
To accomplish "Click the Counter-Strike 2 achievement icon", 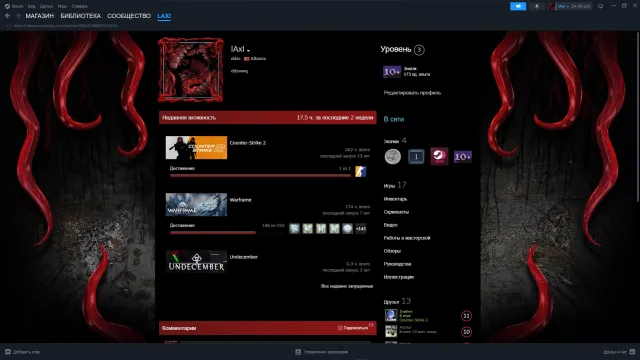I will click(360, 171).
